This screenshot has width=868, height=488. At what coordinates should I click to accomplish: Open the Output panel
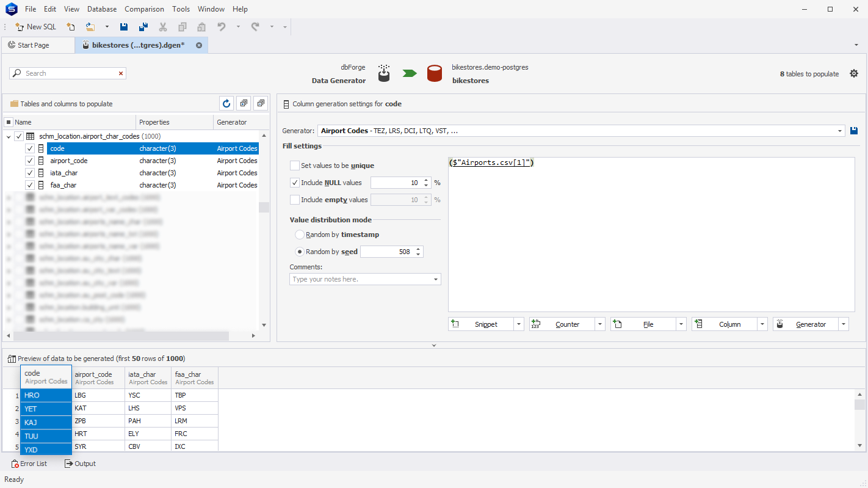pos(80,464)
